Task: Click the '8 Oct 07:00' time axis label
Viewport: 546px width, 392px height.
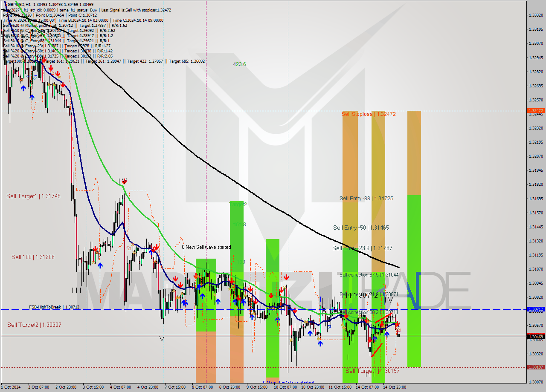Action: click(x=202, y=387)
